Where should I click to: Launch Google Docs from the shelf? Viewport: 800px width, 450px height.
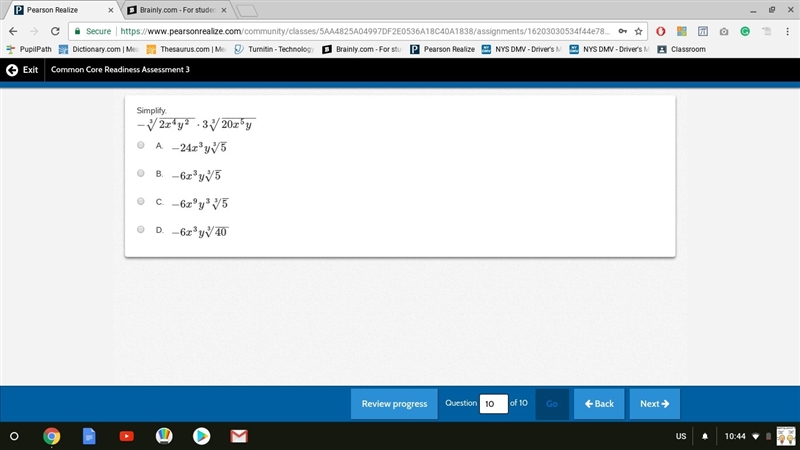tap(89, 436)
